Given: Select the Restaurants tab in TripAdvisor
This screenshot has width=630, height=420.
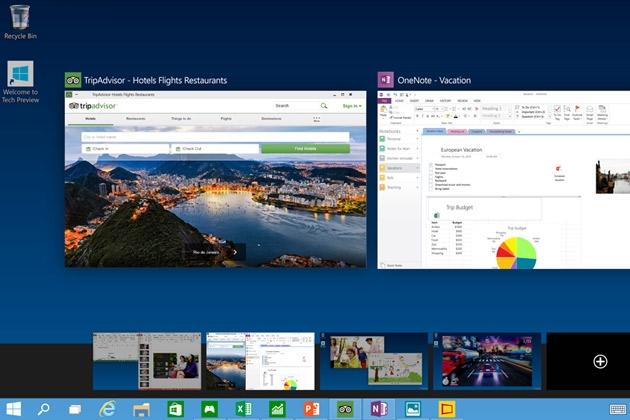Looking at the screenshot, I should pos(135,119).
